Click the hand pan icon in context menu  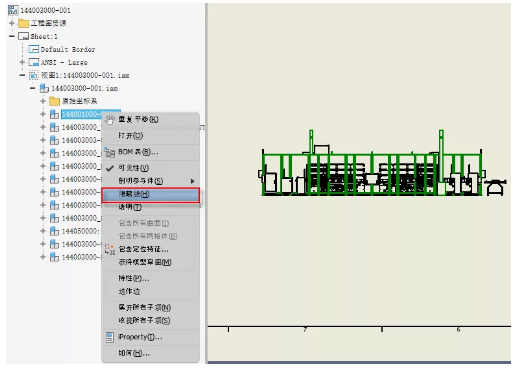click(x=110, y=119)
